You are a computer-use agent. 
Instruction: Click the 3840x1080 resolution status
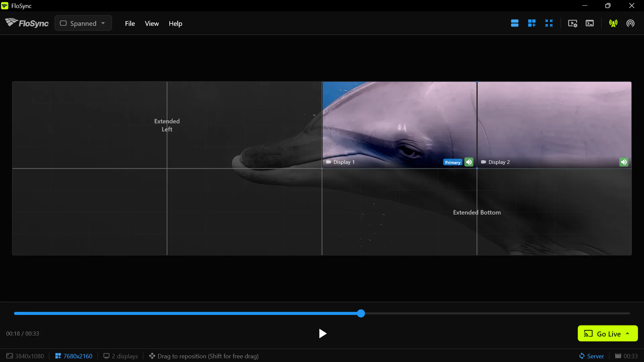(x=25, y=356)
